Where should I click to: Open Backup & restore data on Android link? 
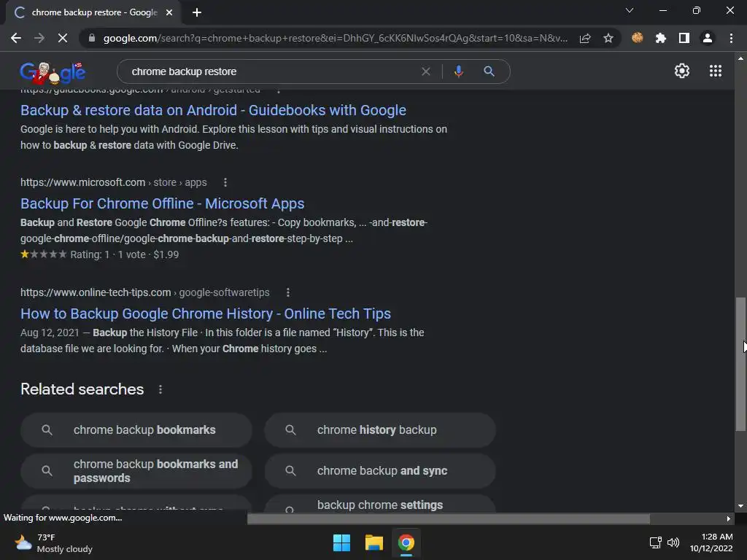(x=214, y=110)
